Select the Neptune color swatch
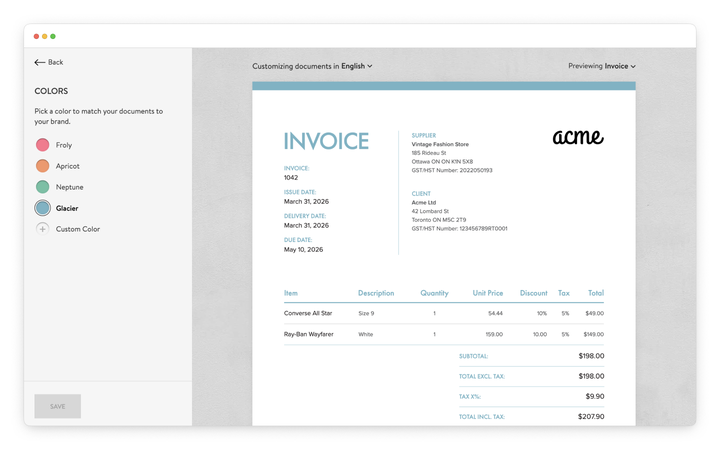Screen dimensions: 720x450 click(43, 187)
